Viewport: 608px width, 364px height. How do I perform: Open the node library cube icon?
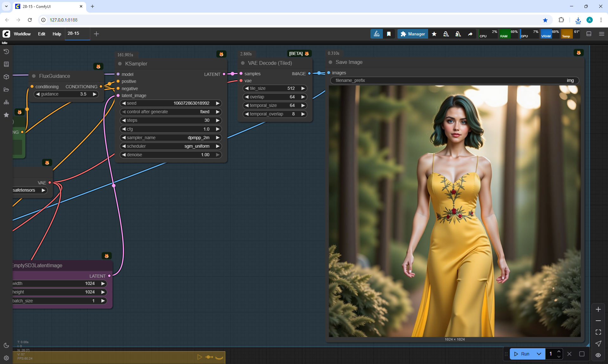click(6, 77)
